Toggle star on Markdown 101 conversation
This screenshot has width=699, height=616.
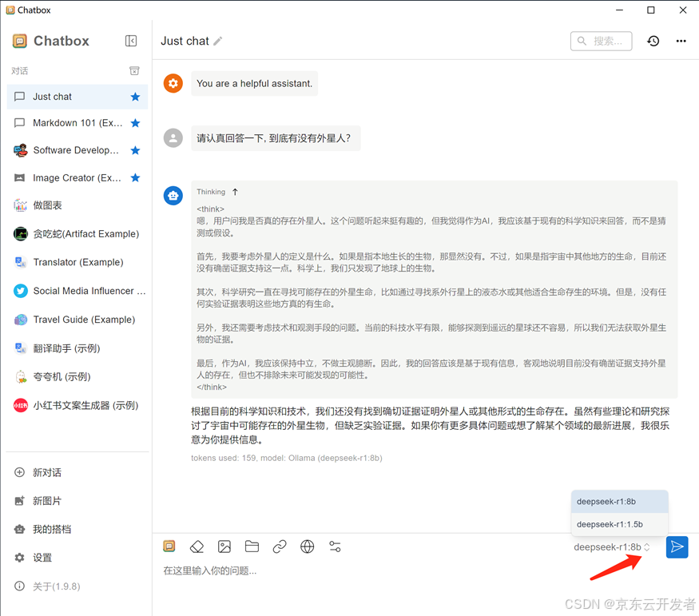(x=136, y=123)
